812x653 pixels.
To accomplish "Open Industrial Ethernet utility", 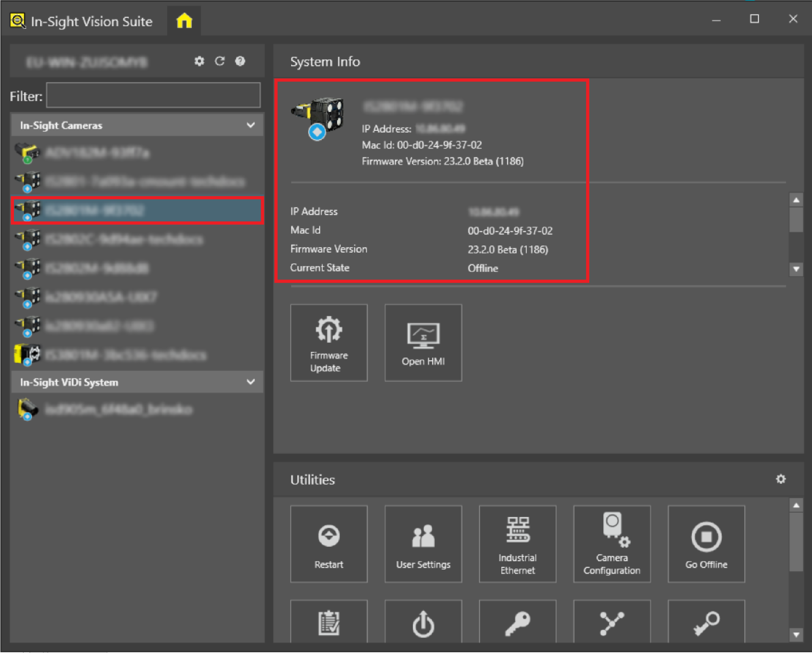I will (517, 544).
